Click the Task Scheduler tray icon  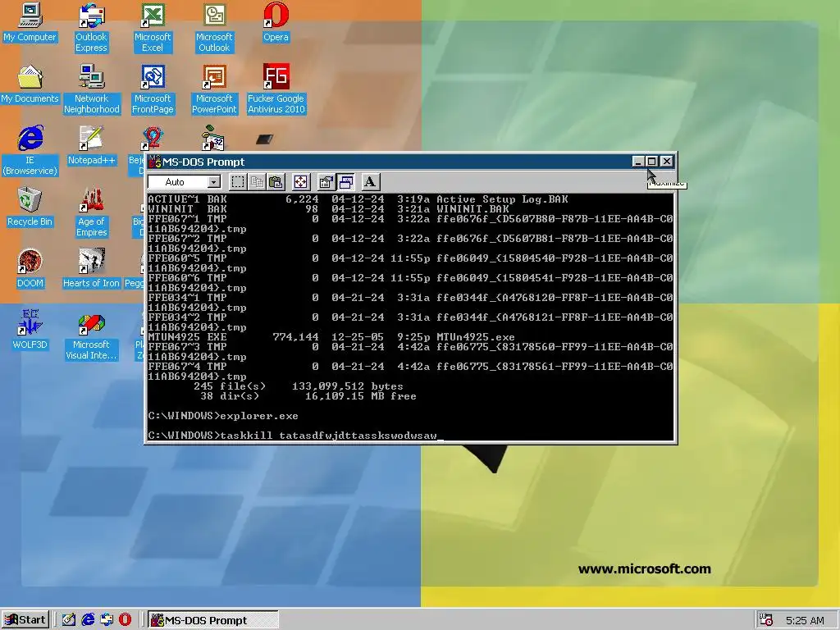766,620
